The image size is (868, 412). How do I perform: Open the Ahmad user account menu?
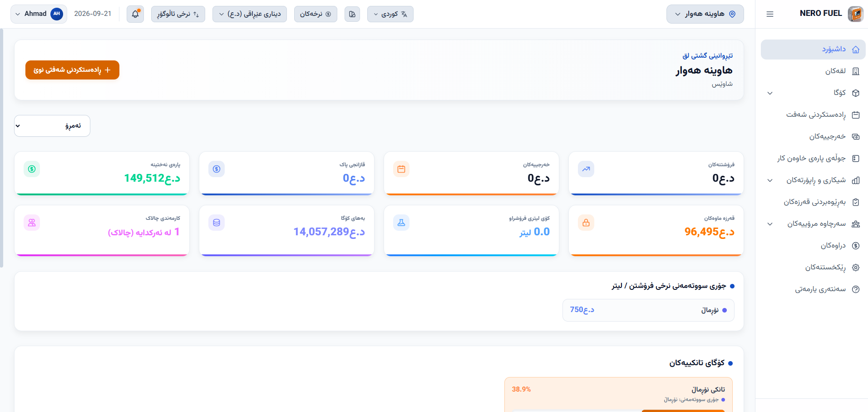coord(39,14)
